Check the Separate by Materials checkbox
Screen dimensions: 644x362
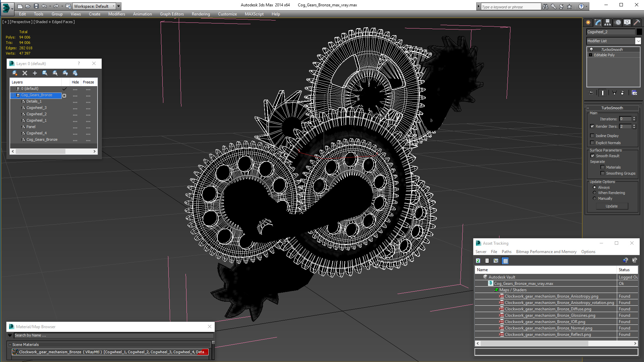[x=603, y=167]
